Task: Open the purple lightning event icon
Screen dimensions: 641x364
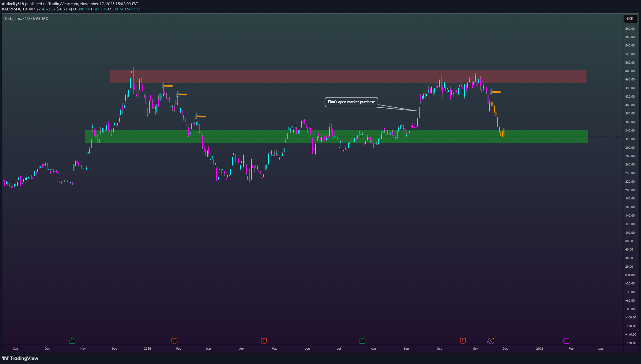Action: pos(491,341)
